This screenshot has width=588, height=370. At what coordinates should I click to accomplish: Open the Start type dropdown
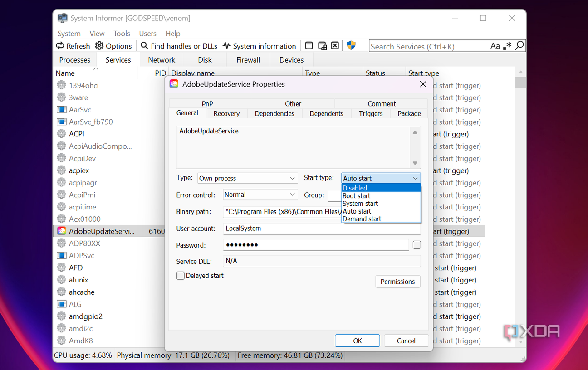click(381, 178)
